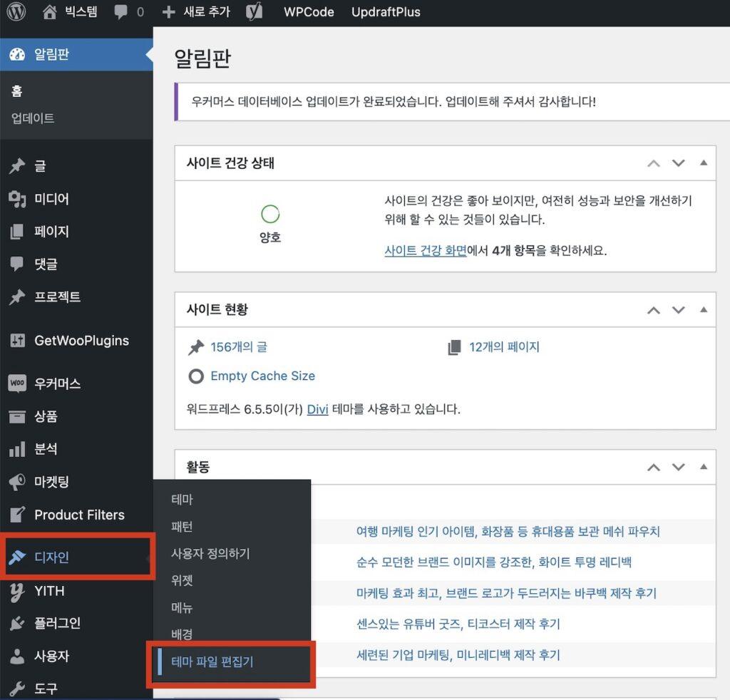This screenshot has width=730, height=700.
Task: Click the pin icon beside 156개의 글
Action: click(196, 347)
